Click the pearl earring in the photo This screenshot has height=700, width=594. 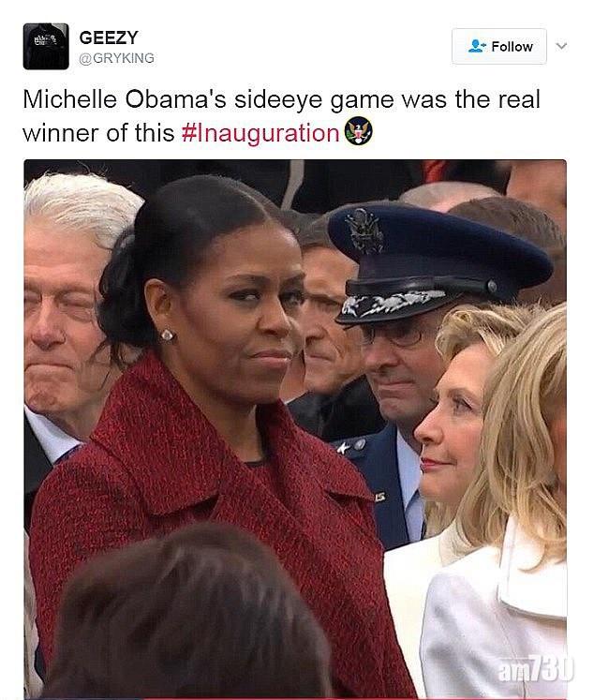166,335
